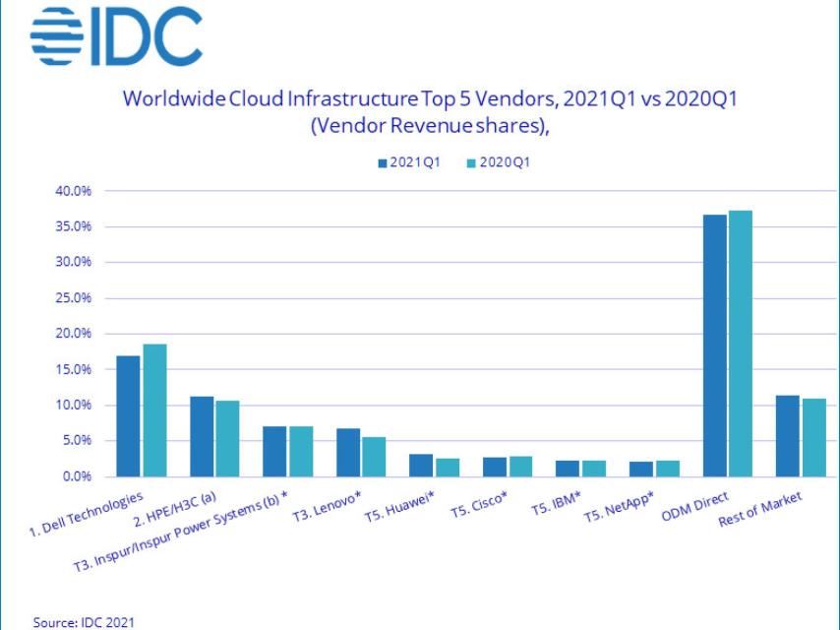Click the 2020Q1 legend color swatch
Viewport: 840px width, 630px height.
point(470,162)
